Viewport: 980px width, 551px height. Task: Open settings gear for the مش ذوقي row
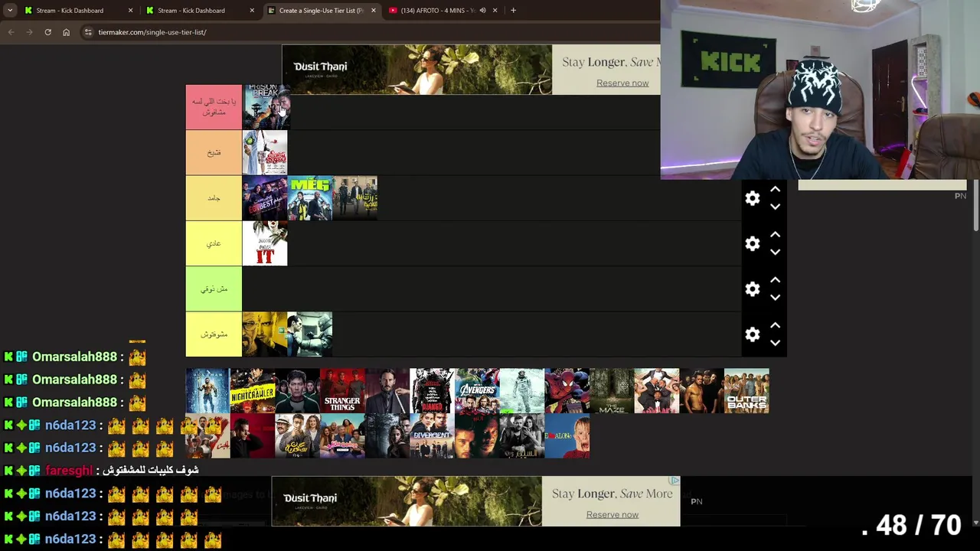(x=753, y=289)
